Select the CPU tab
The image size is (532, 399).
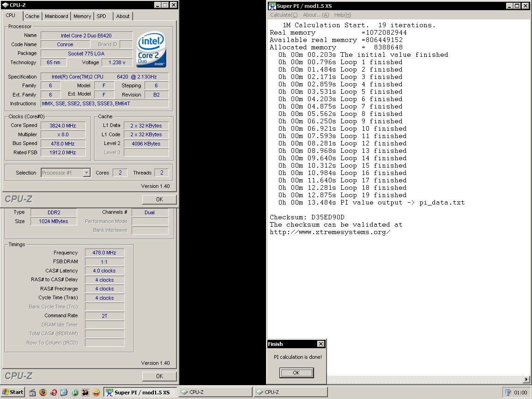point(11,15)
